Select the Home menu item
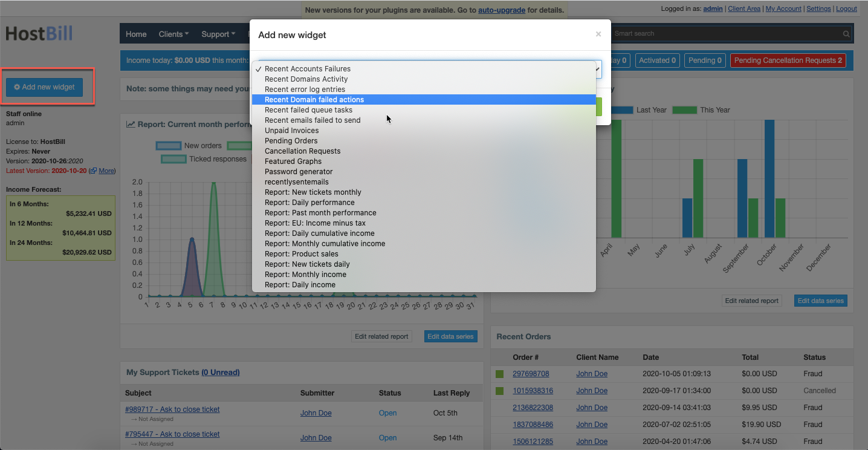 pyautogui.click(x=135, y=34)
